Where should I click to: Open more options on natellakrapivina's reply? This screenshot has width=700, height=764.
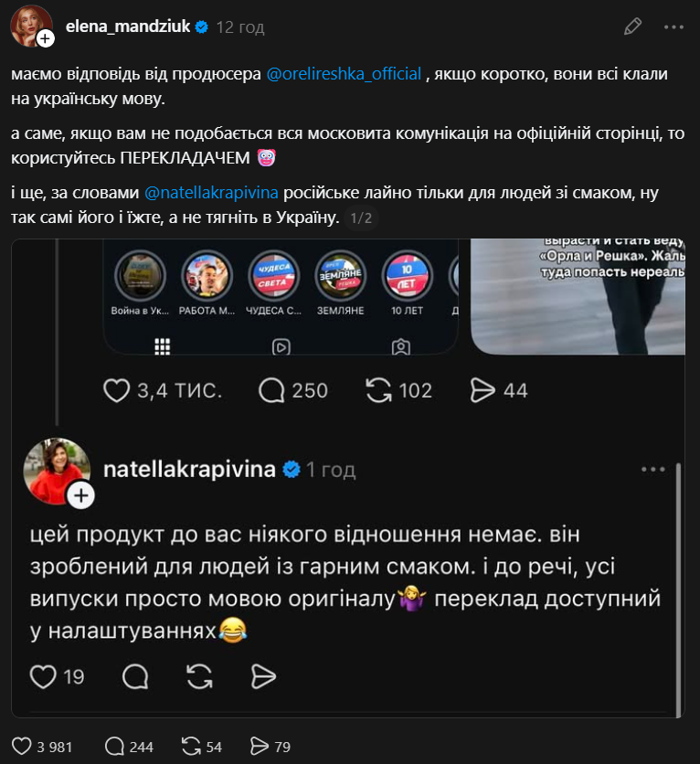pos(653,469)
